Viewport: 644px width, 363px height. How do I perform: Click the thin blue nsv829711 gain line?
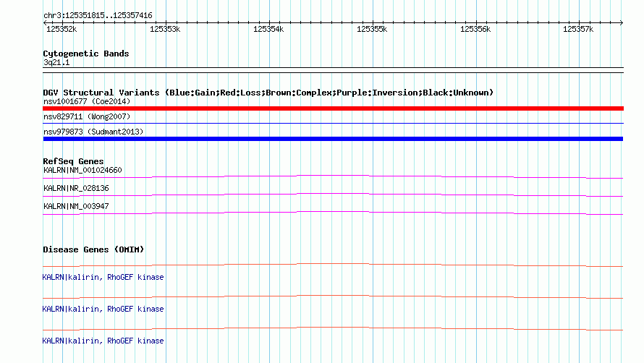(x=333, y=123)
